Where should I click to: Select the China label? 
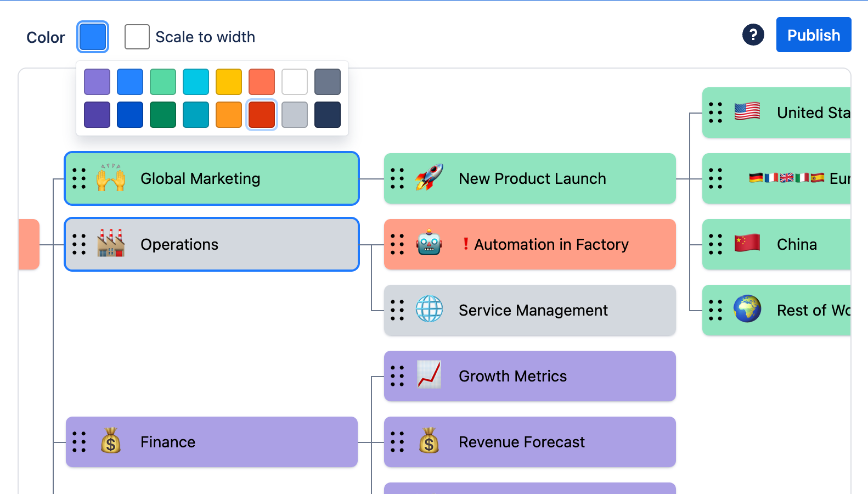(x=797, y=244)
